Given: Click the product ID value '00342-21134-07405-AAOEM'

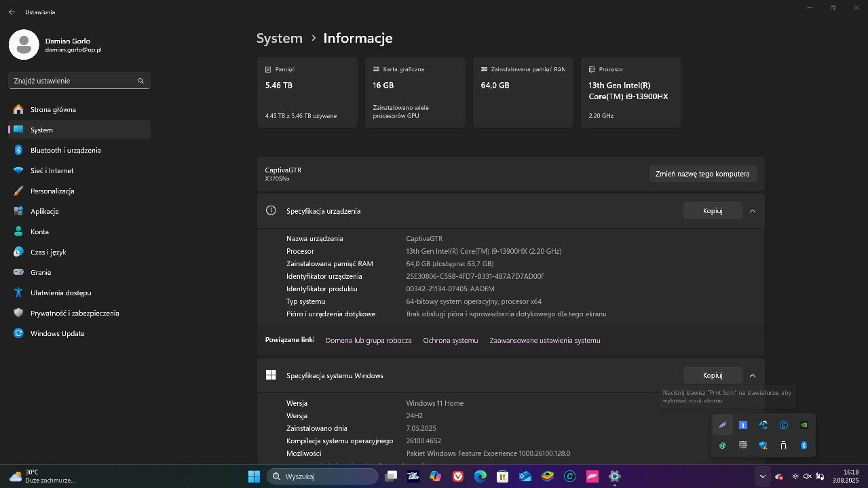Looking at the screenshot, I should (450, 288).
